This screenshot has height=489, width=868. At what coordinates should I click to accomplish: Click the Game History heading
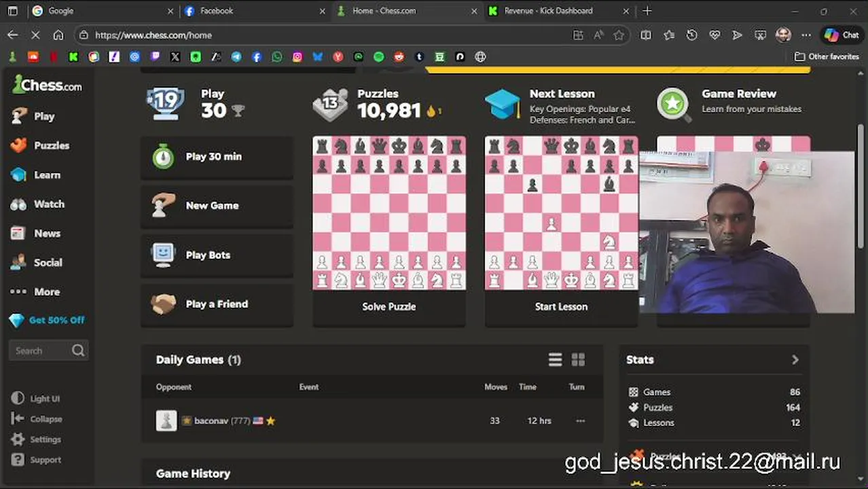(193, 473)
